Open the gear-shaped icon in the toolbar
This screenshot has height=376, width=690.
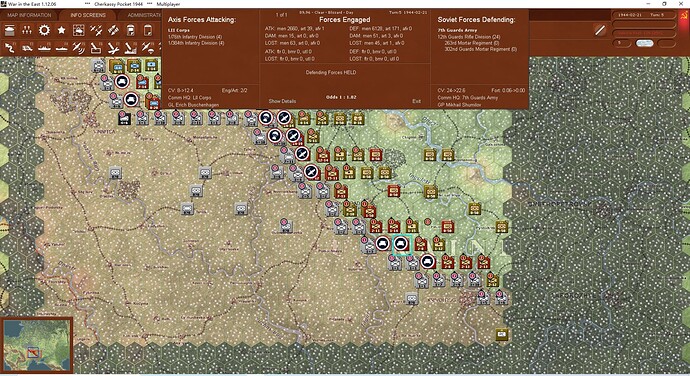[44, 30]
